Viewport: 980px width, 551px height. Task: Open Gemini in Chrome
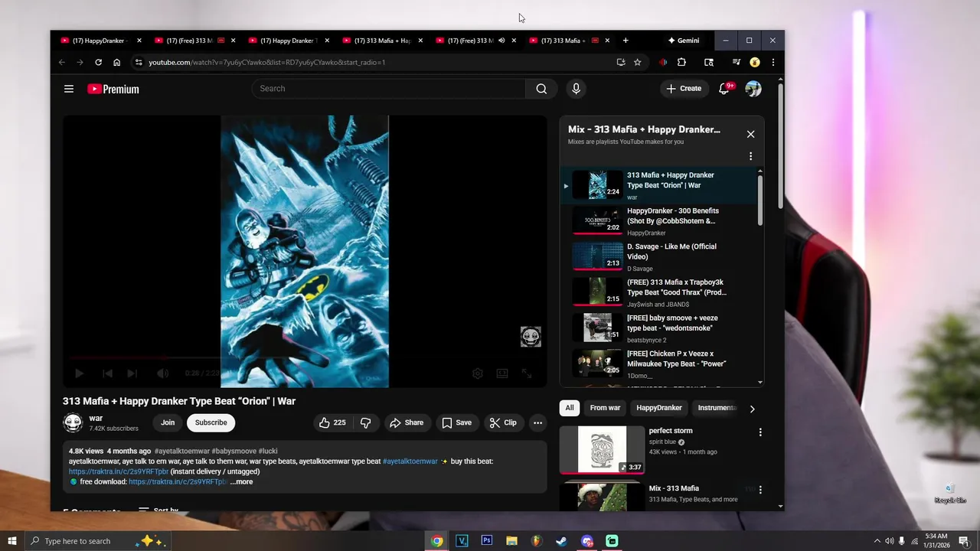tap(683, 41)
